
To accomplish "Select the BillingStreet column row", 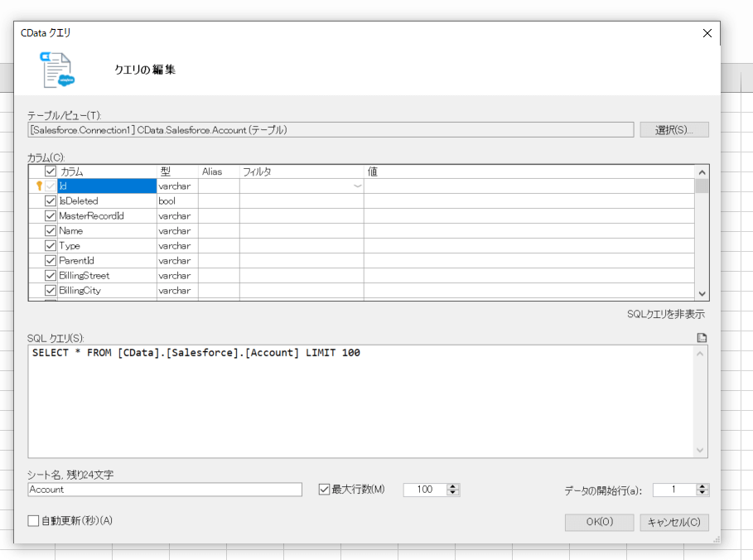I will 107,275.
